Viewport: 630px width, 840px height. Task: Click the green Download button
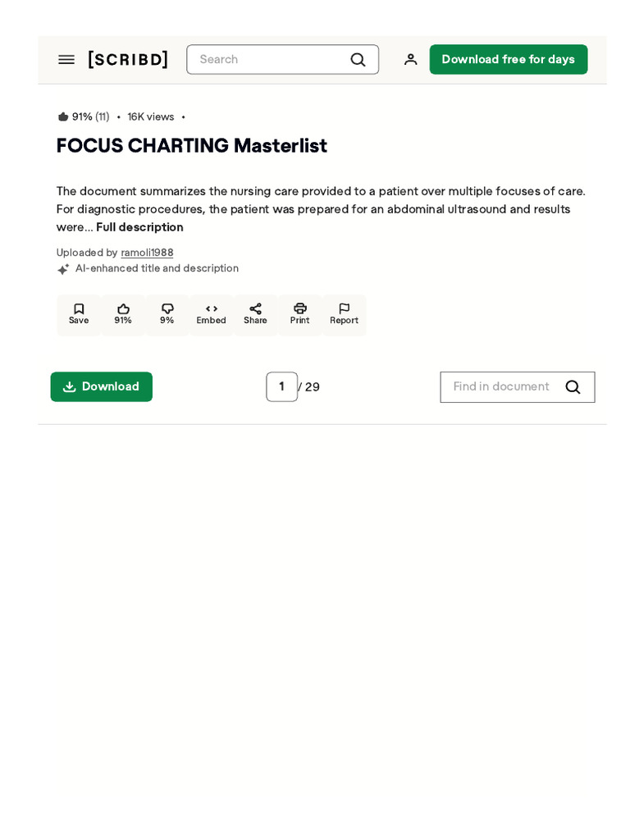point(102,386)
